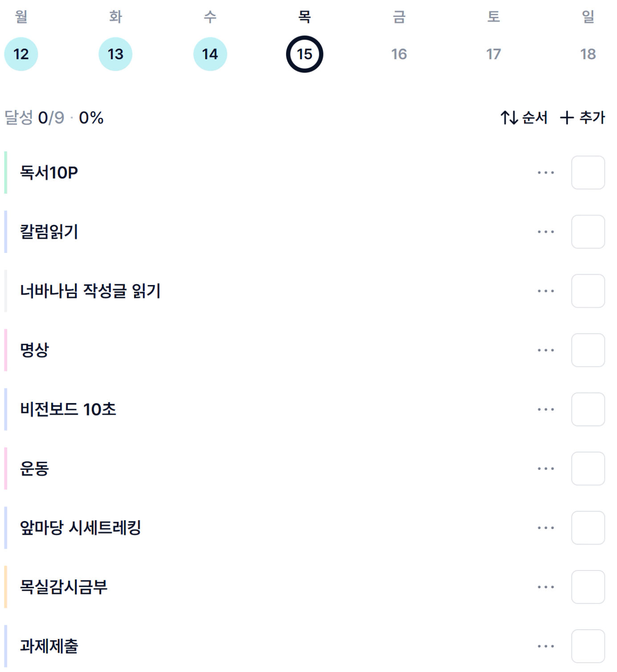Go to Sunday the 18th
Screen dimensions: 617x672
click(588, 54)
